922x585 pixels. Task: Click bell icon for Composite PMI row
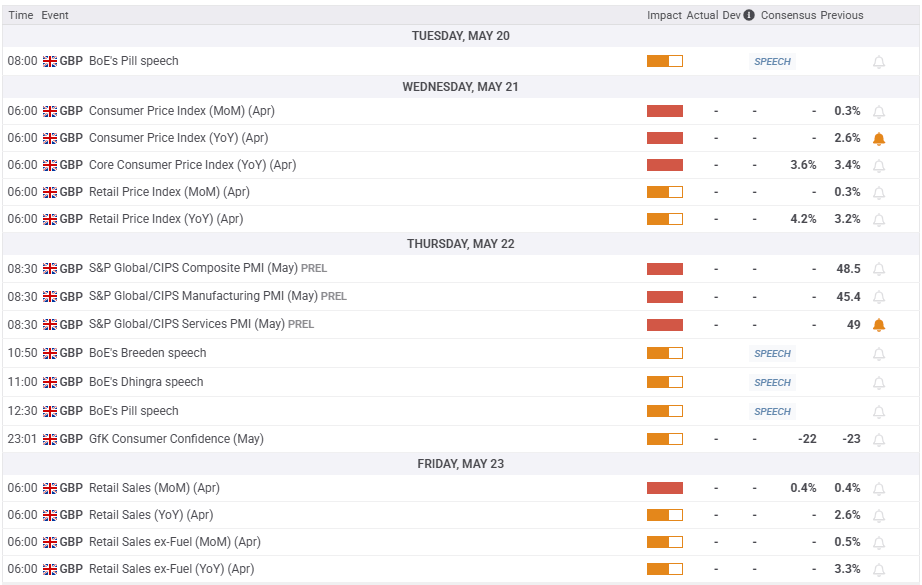(x=879, y=270)
